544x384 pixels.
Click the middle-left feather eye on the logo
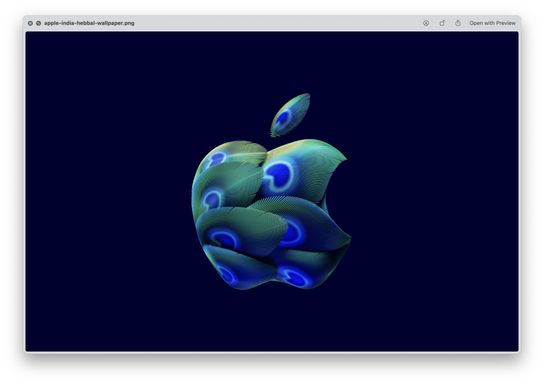click(x=212, y=199)
